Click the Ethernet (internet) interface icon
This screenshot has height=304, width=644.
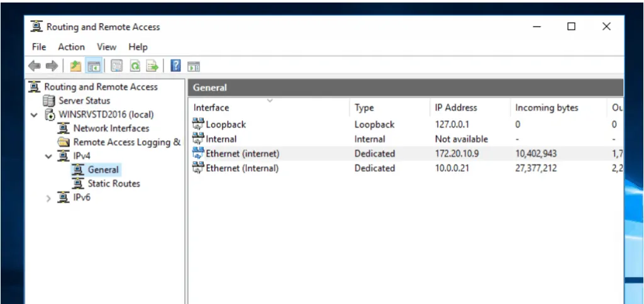(x=198, y=153)
